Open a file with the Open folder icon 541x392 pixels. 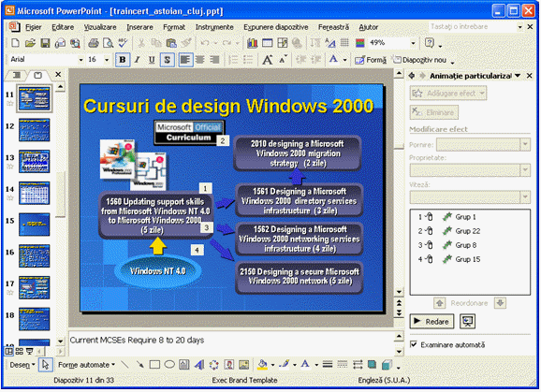[x=30, y=43]
